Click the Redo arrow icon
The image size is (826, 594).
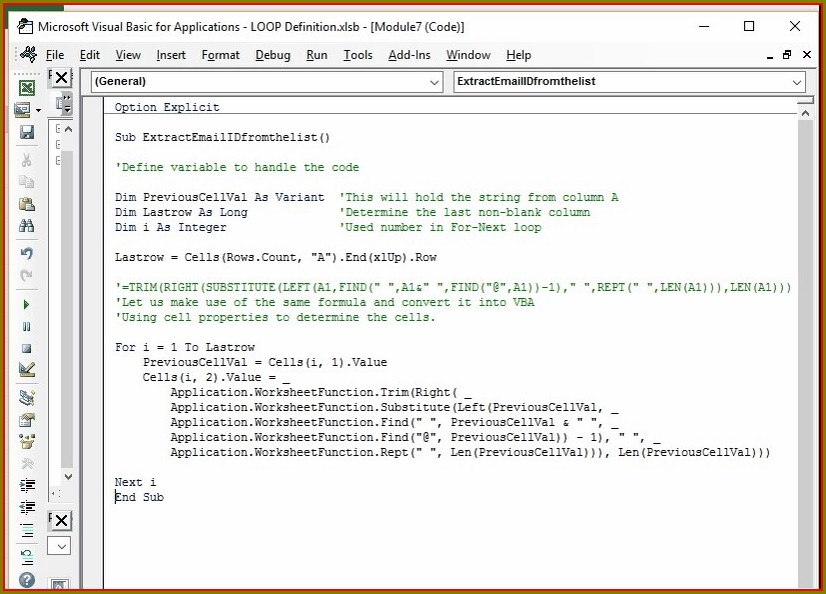point(27,275)
